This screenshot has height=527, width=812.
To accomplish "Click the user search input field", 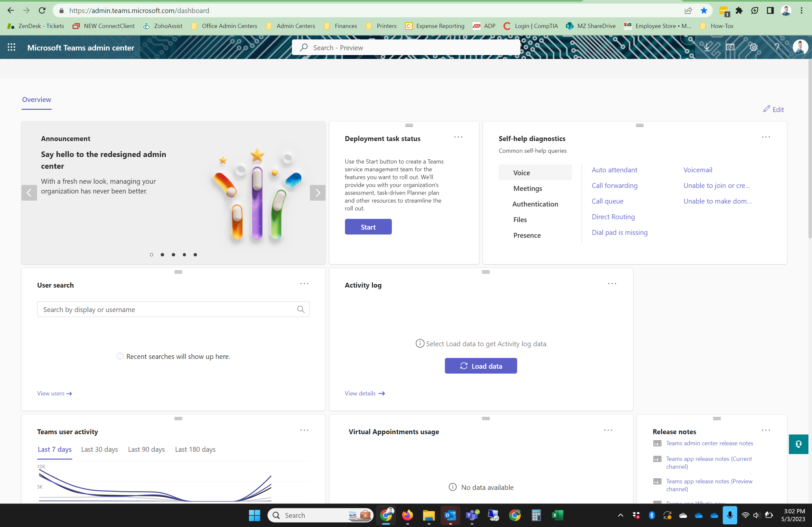I will pyautogui.click(x=173, y=309).
